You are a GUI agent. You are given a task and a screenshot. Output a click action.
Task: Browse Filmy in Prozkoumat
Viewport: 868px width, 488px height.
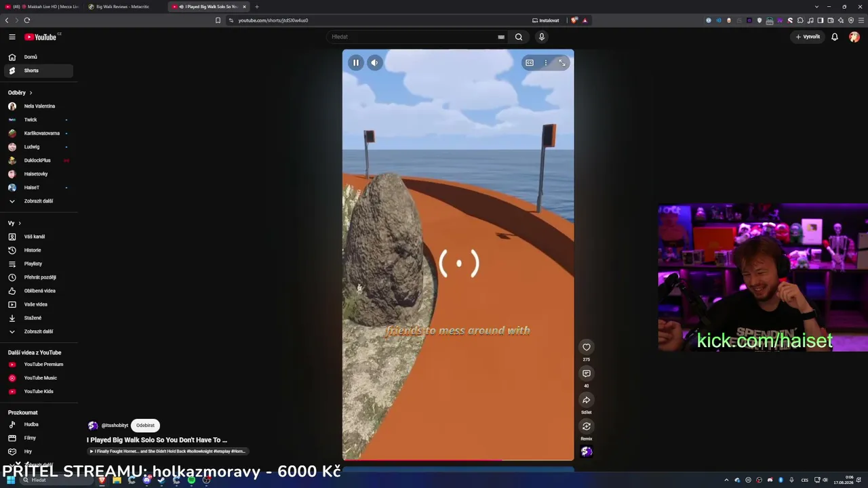(39, 438)
